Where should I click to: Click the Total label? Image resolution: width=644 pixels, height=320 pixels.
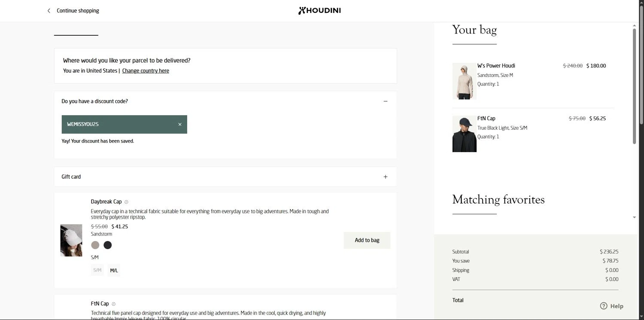coord(458,300)
